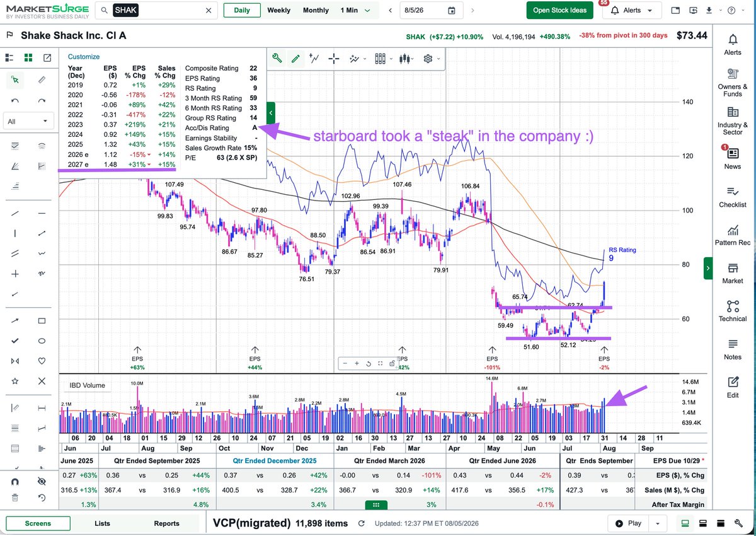The width and height of the screenshot is (756, 536).
Task: Open the Checklist panel
Action: coord(733,196)
